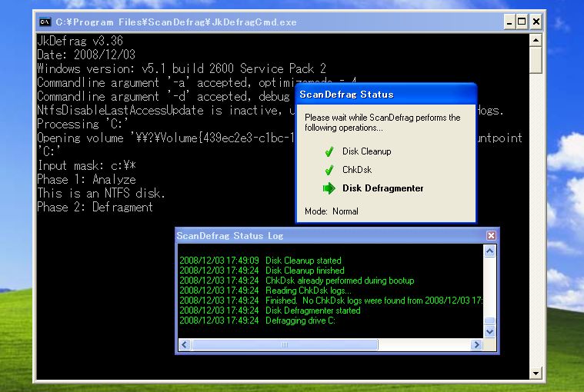Click the Status Log vertical scrollbar thumb
This screenshot has width=584, height=392.
(x=489, y=321)
